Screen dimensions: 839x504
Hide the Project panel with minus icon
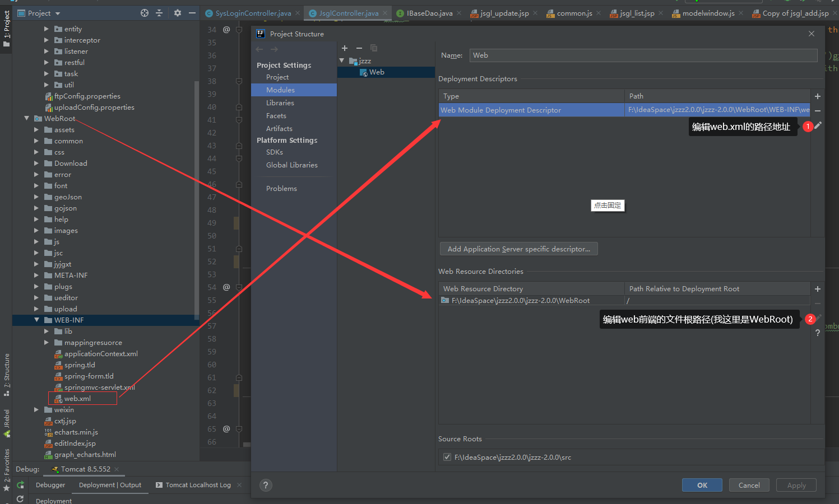tap(192, 13)
